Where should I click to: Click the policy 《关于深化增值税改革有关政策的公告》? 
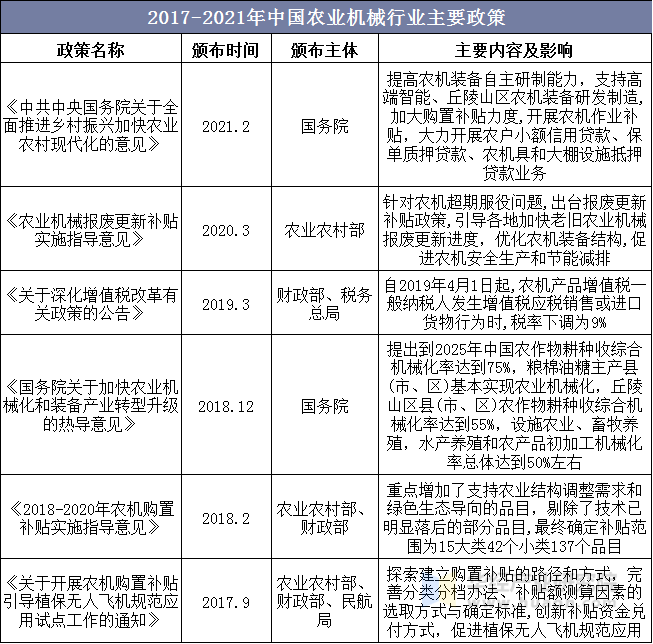pyautogui.click(x=91, y=305)
